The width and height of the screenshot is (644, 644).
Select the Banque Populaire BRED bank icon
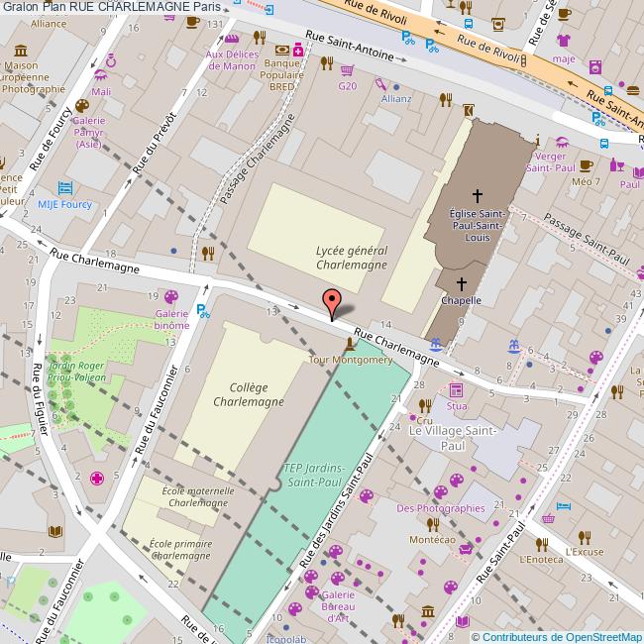point(282,50)
